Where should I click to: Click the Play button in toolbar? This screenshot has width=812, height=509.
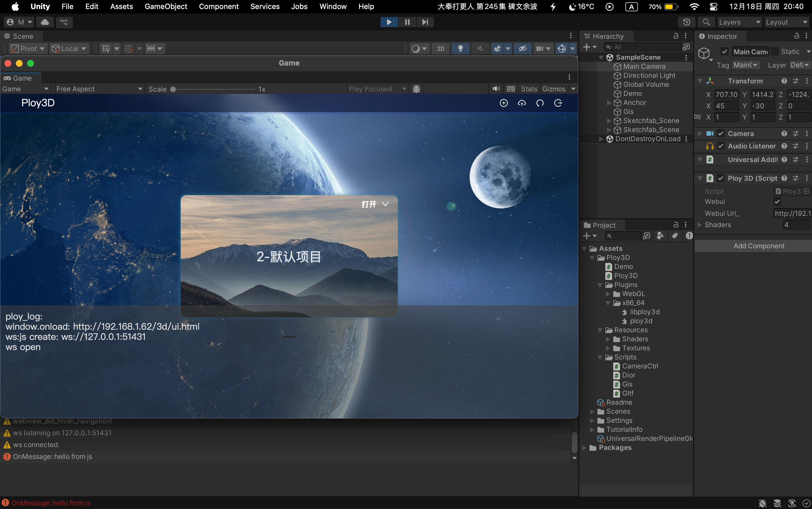(x=389, y=22)
